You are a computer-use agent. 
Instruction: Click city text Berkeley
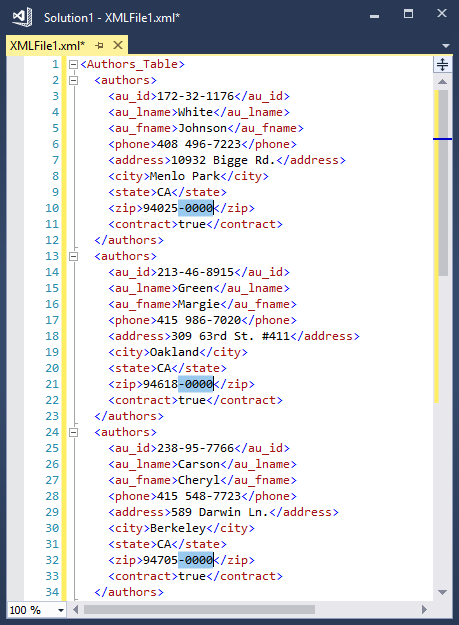[178, 528]
